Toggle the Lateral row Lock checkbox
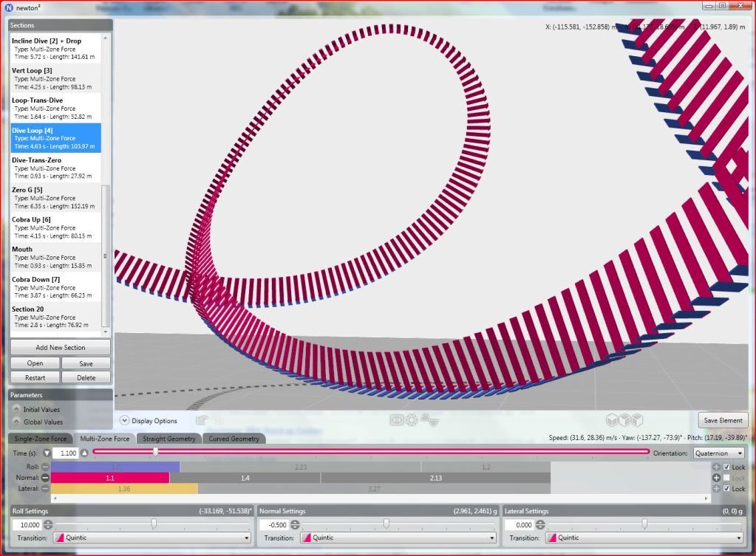The width and height of the screenshot is (756, 556). point(726,489)
